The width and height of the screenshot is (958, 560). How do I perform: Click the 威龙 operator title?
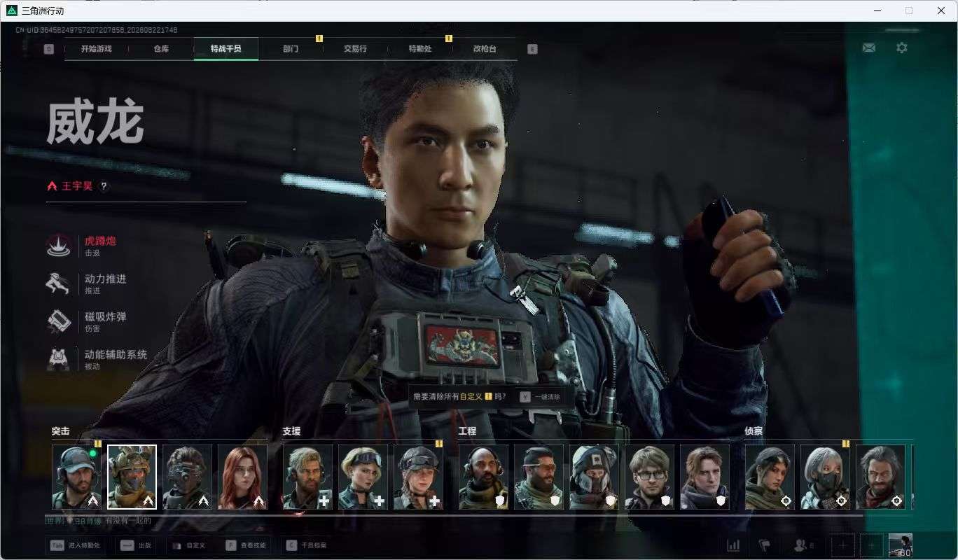[x=95, y=122]
